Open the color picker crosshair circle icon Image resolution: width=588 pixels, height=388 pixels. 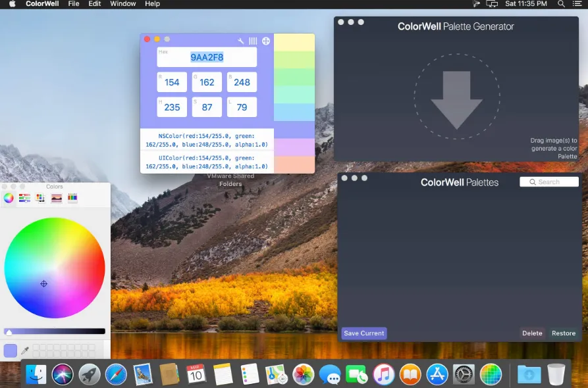tap(266, 41)
